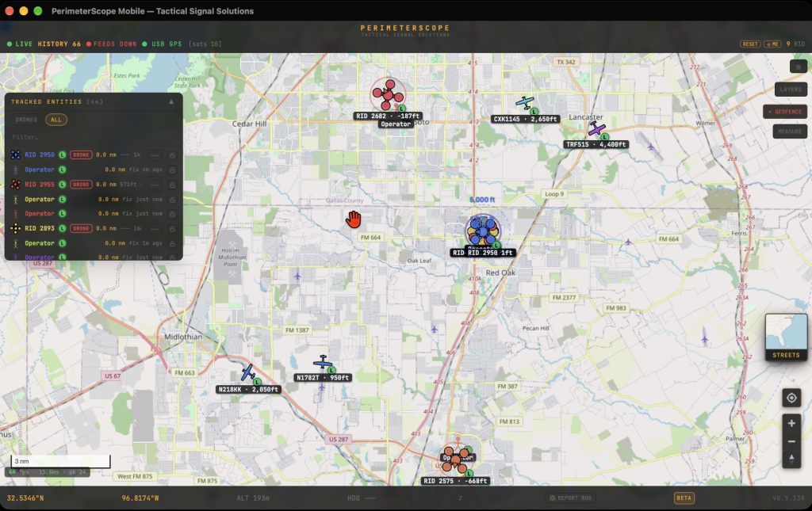Click the red drone icon for RID 2955
The height and width of the screenshot is (511, 812).
[x=16, y=184]
